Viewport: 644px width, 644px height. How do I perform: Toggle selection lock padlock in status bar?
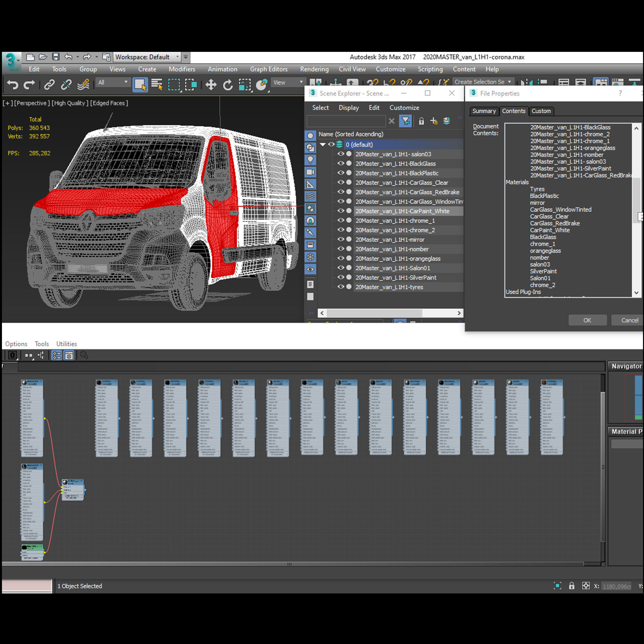[571, 586]
